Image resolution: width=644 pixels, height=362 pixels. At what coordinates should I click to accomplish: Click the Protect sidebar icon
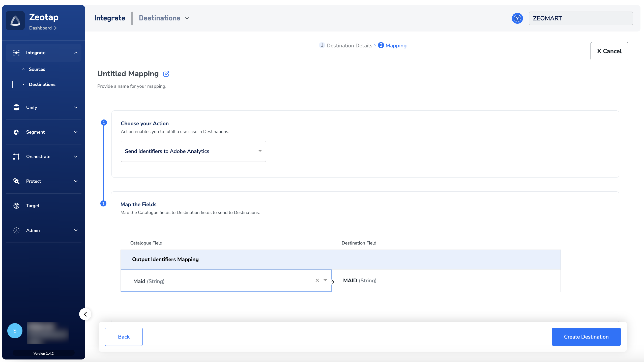click(x=16, y=181)
